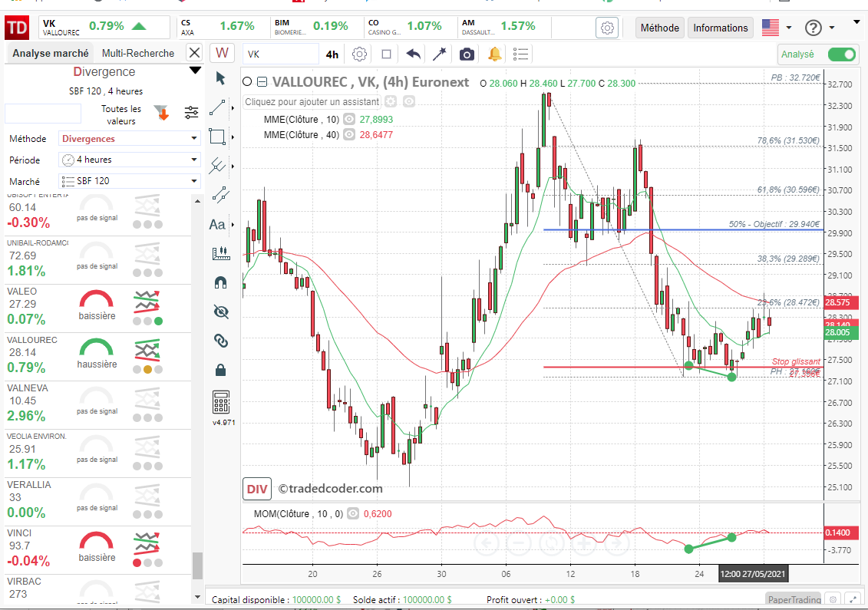The height and width of the screenshot is (610, 868).
Task: Open the language flag dropdown
Action: (x=777, y=27)
